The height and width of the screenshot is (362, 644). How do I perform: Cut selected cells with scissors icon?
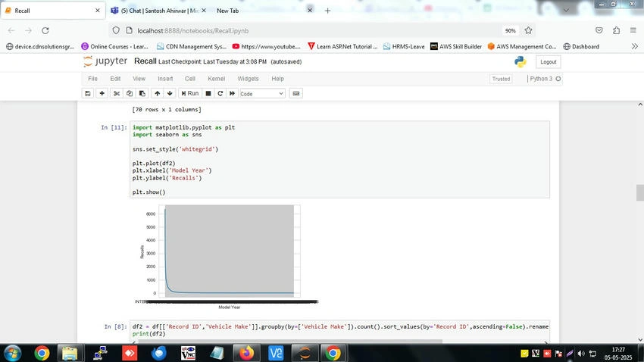[117, 94]
